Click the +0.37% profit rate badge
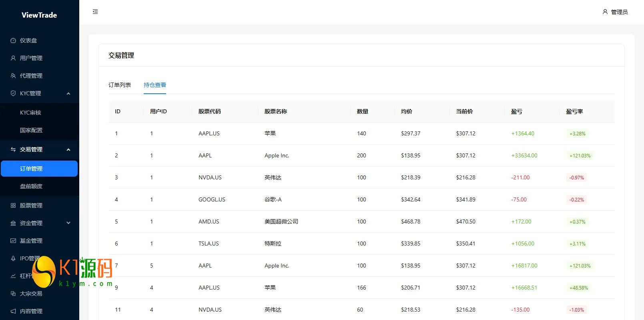Screen dimensions: 644x320 click(x=577, y=222)
